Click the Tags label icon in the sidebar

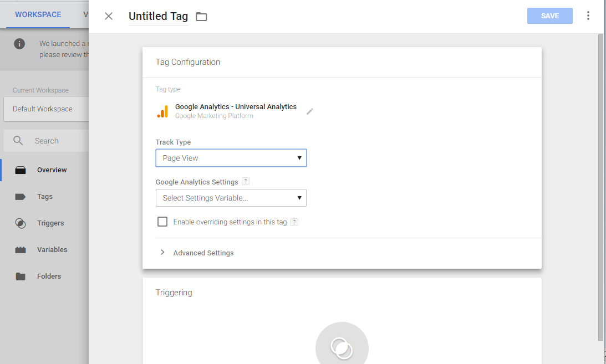pyautogui.click(x=21, y=197)
